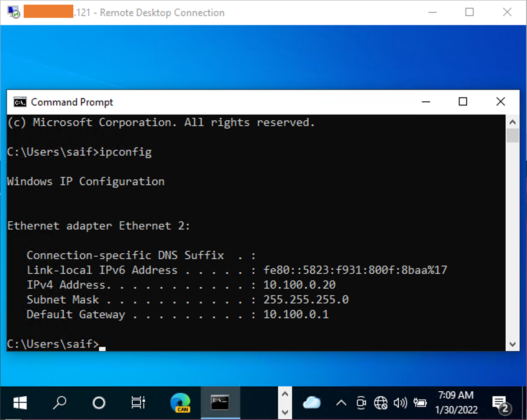Select Command Prompt on the taskbar
Screen dimensions: 527x420
click(x=220, y=403)
